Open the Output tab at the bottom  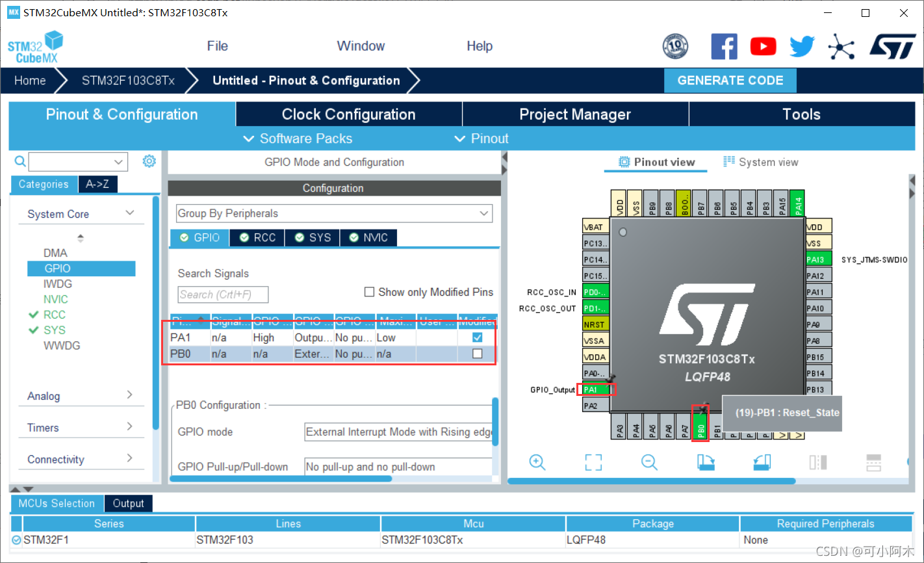pyautogui.click(x=129, y=503)
